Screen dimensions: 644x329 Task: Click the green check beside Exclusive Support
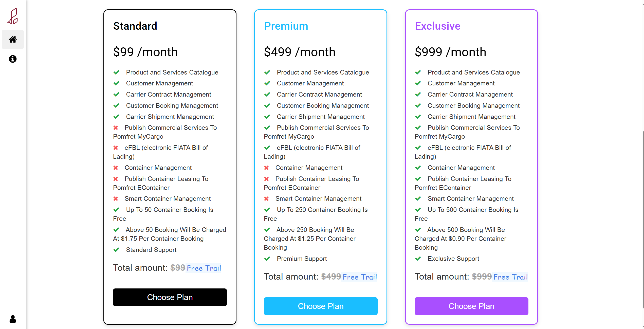click(x=418, y=259)
